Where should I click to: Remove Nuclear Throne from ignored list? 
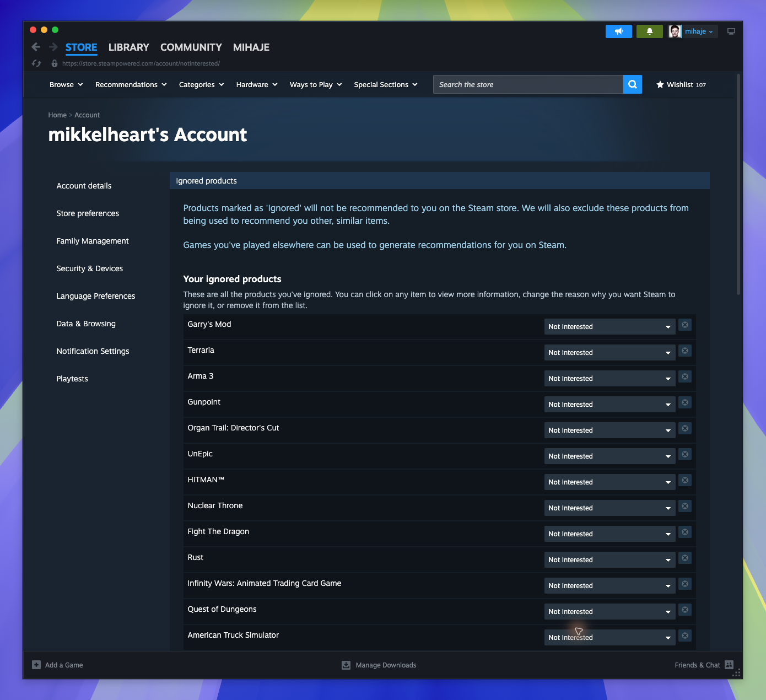[685, 506]
